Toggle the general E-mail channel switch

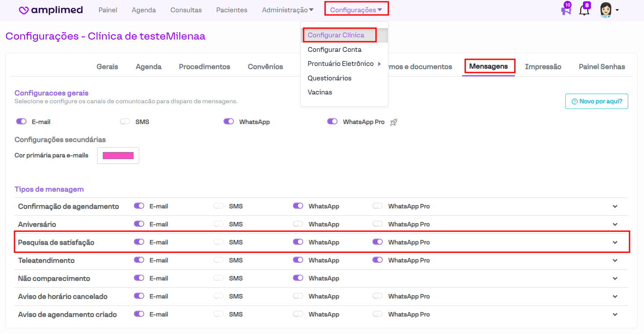click(21, 122)
